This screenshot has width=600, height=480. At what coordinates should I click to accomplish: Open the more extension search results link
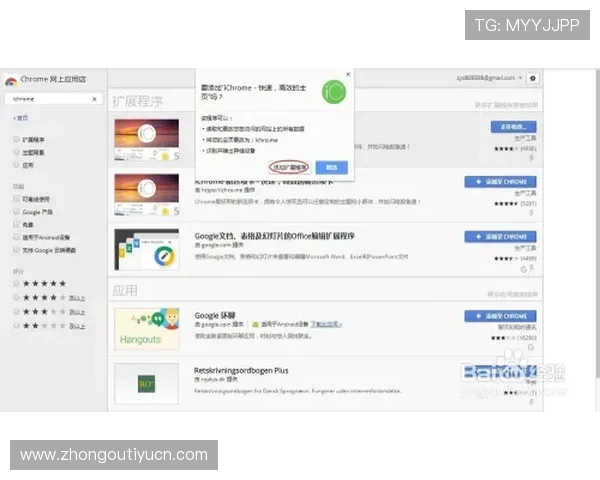pyautogui.click(x=506, y=105)
